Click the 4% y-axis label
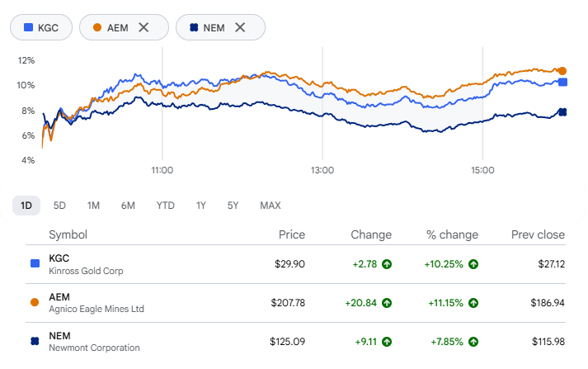This screenshot has height=369, width=588. pyautogui.click(x=28, y=160)
